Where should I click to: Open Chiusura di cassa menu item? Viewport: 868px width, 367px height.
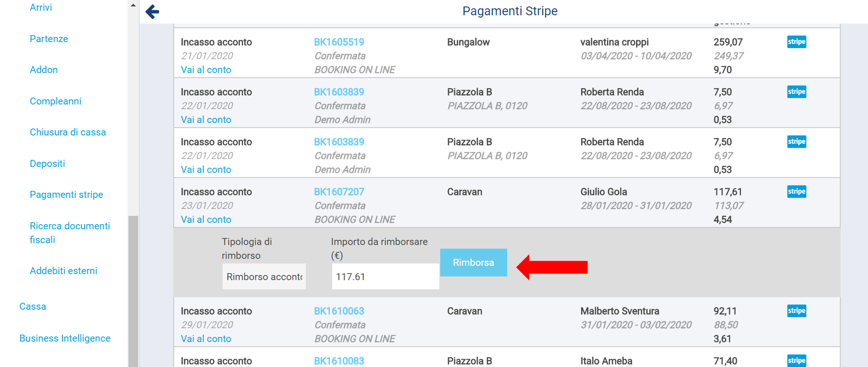68,132
